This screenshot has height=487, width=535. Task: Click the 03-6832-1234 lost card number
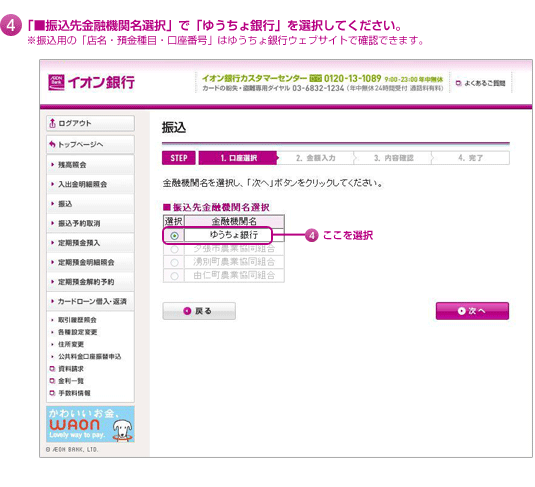pos(318,88)
